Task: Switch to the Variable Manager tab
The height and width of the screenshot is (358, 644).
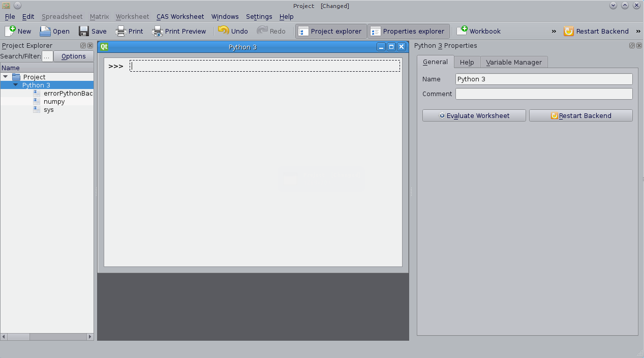Action: pos(514,62)
